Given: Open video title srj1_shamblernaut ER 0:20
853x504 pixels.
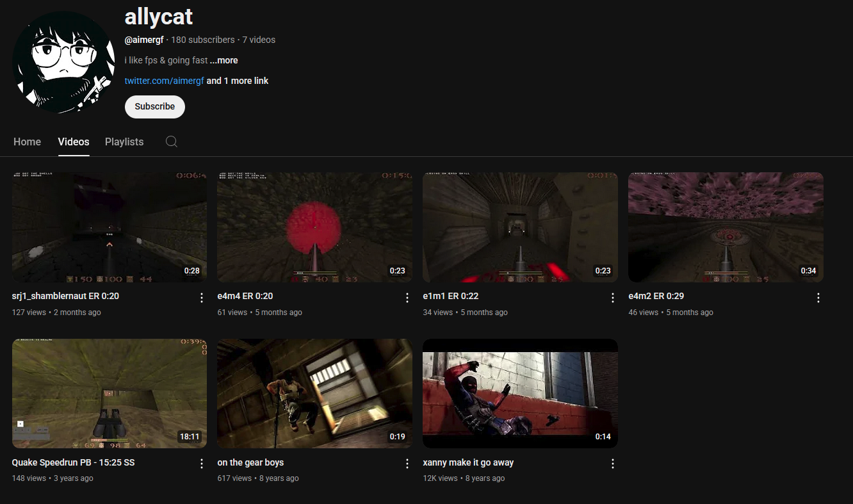Looking at the screenshot, I should click(66, 296).
